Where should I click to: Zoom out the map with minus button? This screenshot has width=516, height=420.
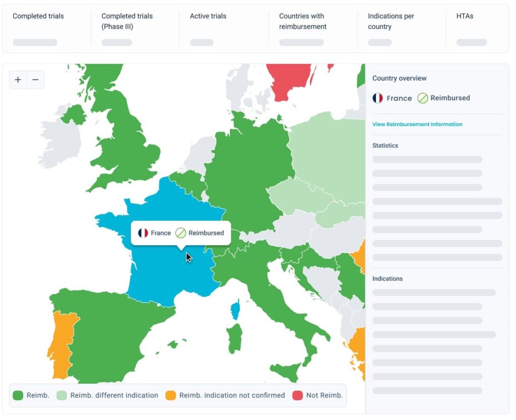pos(36,80)
